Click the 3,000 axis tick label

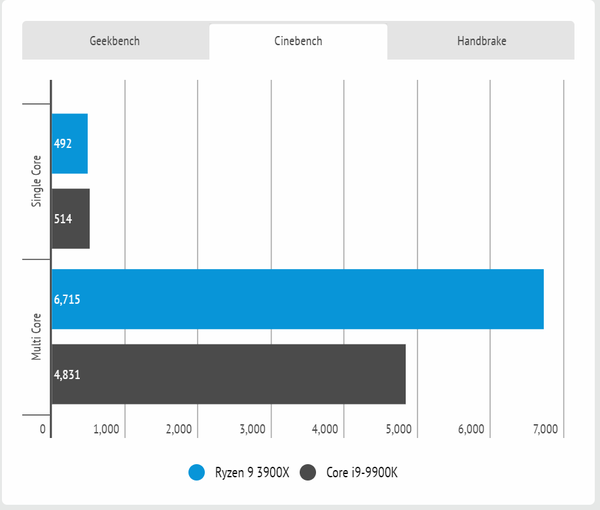pos(253,429)
